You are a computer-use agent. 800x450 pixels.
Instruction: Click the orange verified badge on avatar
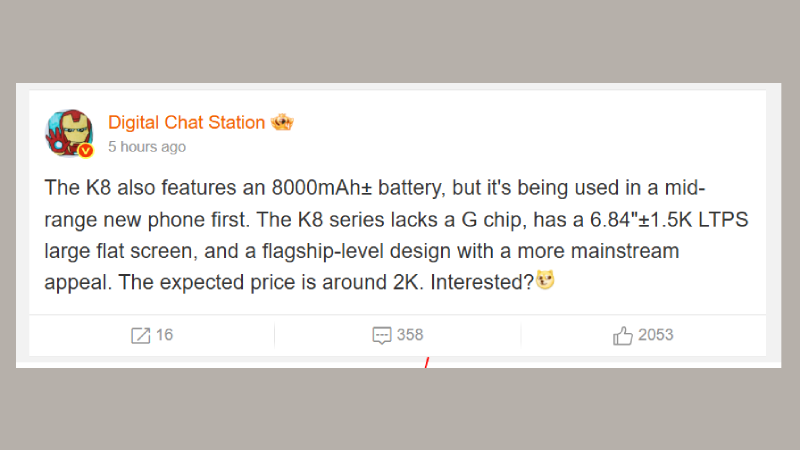coord(86,151)
